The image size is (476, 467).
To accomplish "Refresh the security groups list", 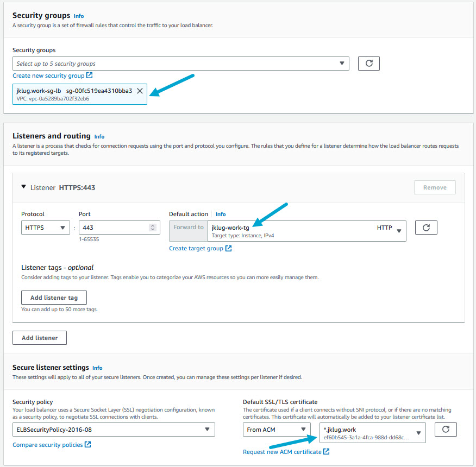I will pyautogui.click(x=368, y=64).
